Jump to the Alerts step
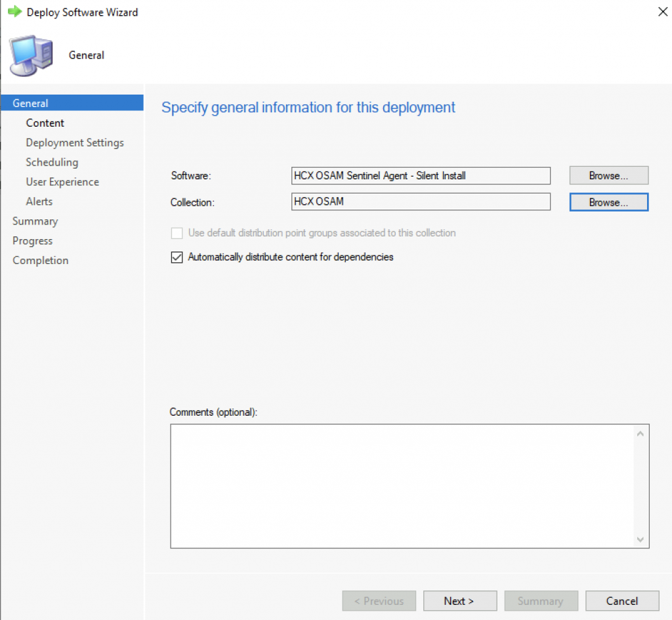 pos(39,202)
